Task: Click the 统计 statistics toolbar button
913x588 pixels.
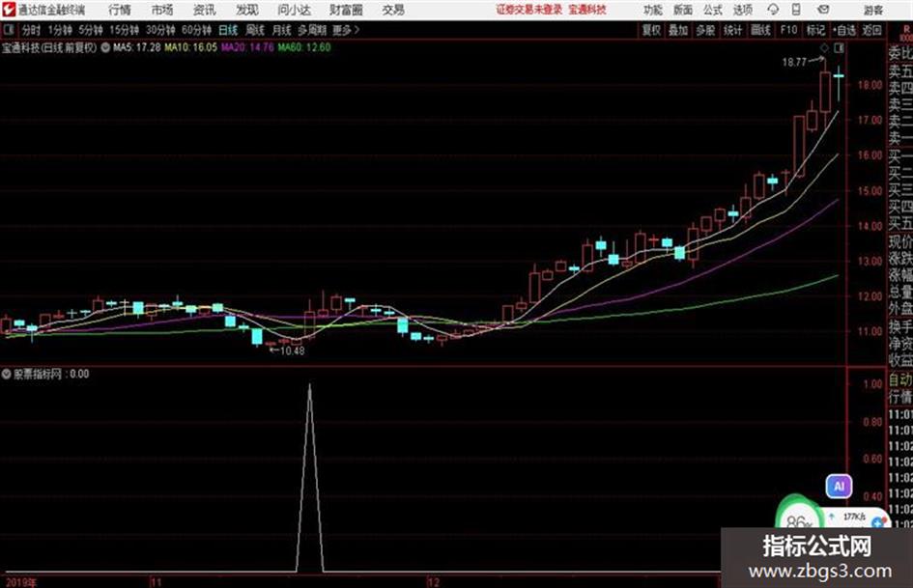Action: pyautogui.click(x=733, y=30)
